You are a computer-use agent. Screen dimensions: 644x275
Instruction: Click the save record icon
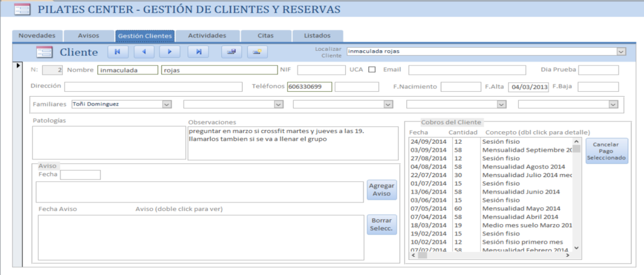point(231,52)
